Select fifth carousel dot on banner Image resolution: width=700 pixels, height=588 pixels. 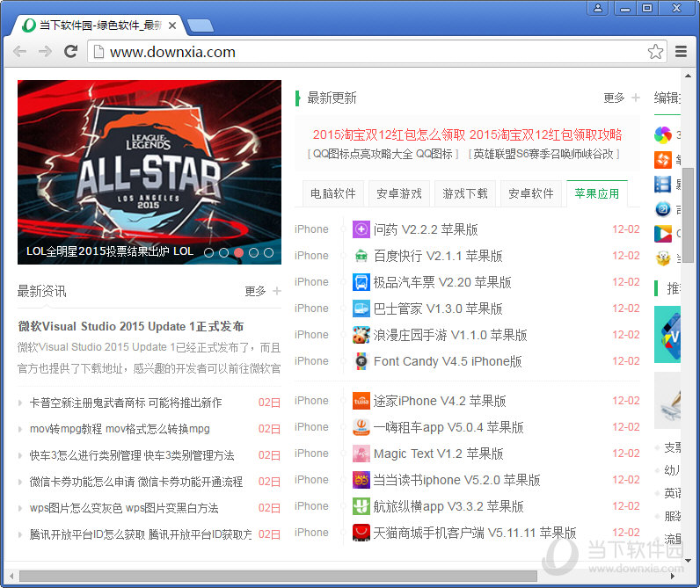coord(269,253)
